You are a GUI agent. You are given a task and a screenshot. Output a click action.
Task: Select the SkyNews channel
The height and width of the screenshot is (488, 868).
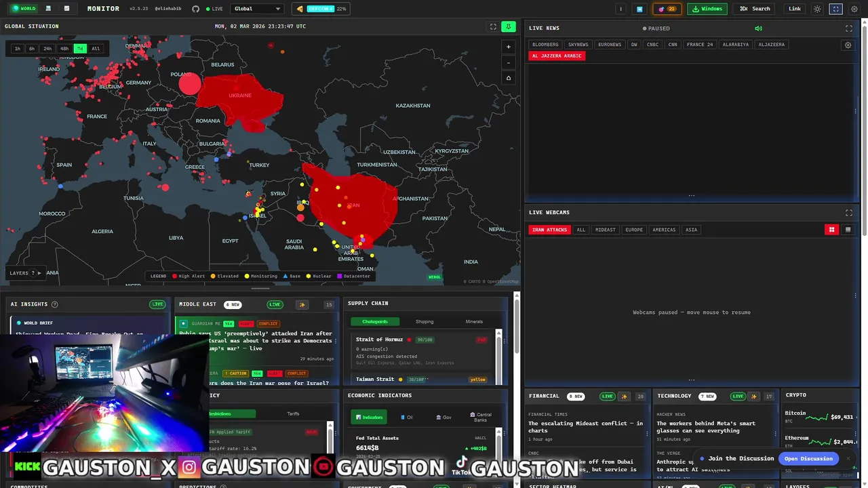[x=578, y=45]
